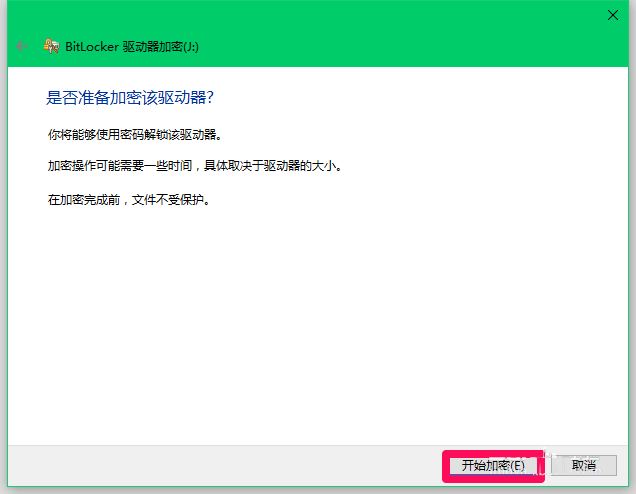This screenshot has width=636, height=494.
Task: Click the heading 是否准备加密该驱动器?
Action: click(131, 98)
